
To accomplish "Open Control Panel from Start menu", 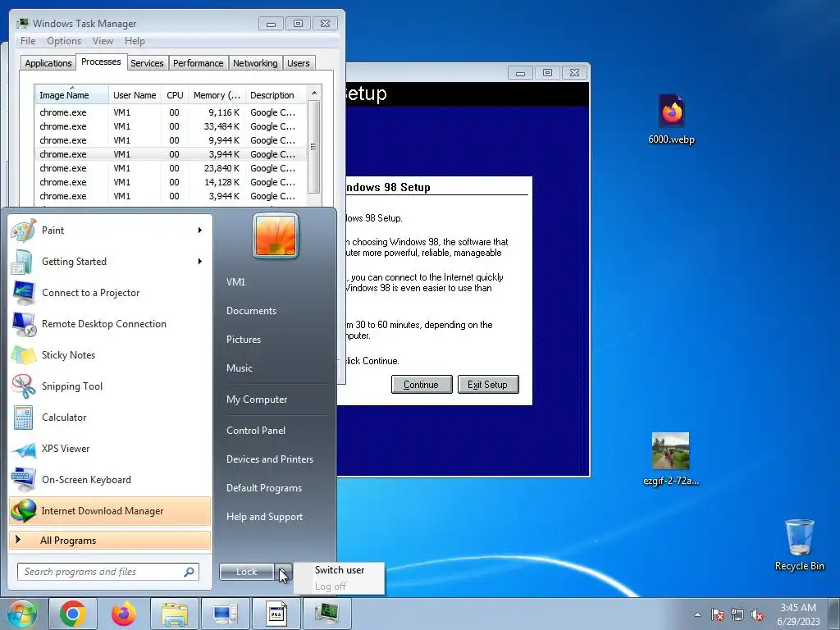I will [x=256, y=430].
